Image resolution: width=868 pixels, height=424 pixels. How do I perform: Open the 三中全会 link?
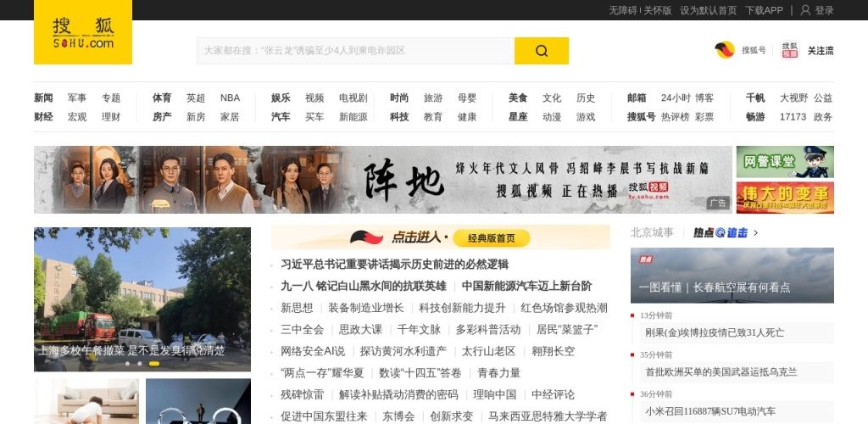(x=303, y=329)
